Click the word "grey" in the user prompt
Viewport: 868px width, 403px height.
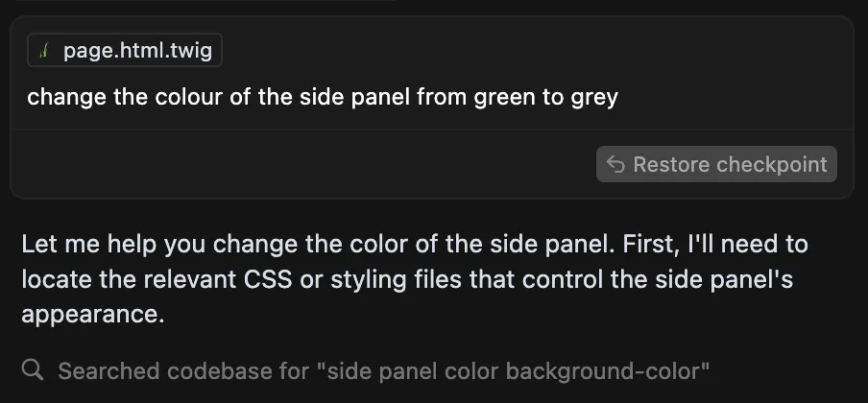pyautogui.click(x=593, y=97)
